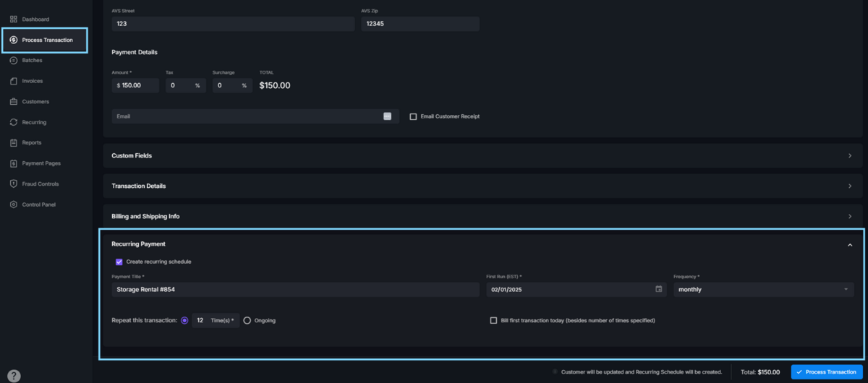
Task: Click the Recurring cycle icon
Action: (x=14, y=122)
